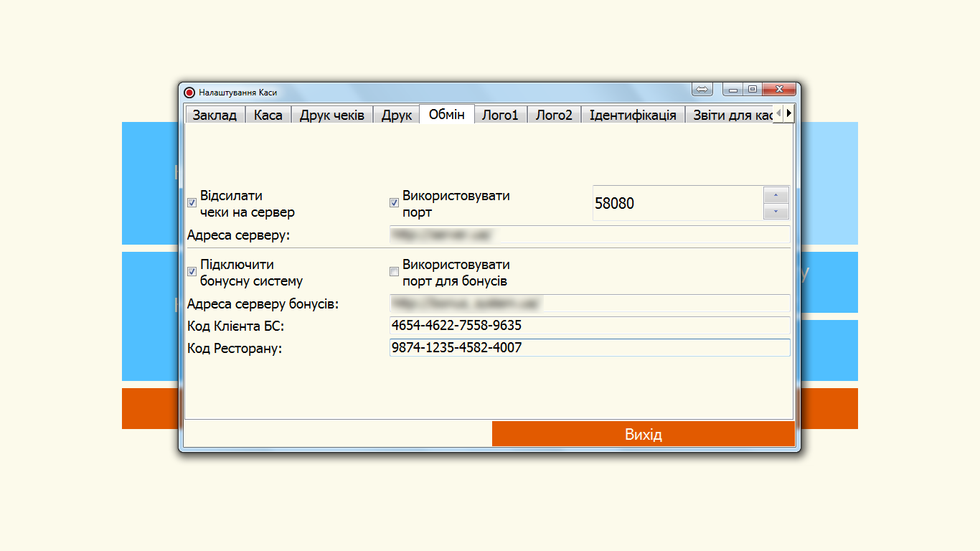
Task: Click the Код Клієнта БС field
Action: point(588,326)
